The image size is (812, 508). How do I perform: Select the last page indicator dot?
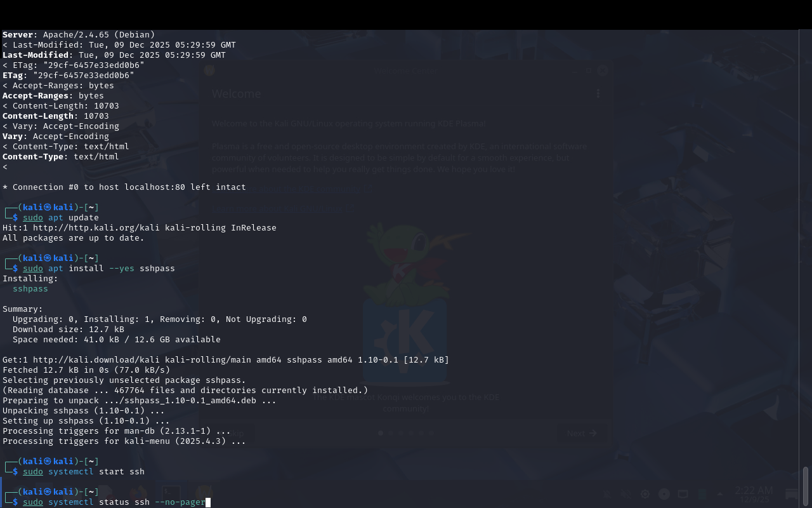(431, 433)
